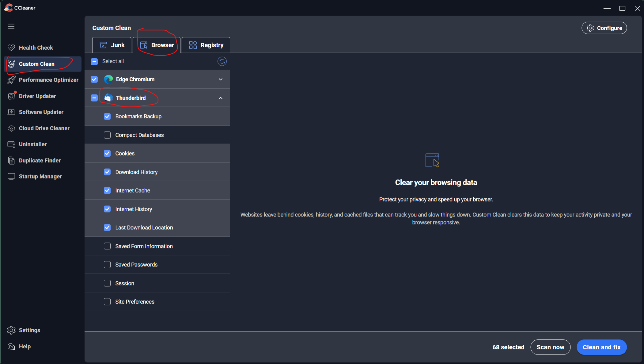This screenshot has width=644, height=364.
Task: Uncheck Internet Cache checkbox
Action: tap(107, 190)
